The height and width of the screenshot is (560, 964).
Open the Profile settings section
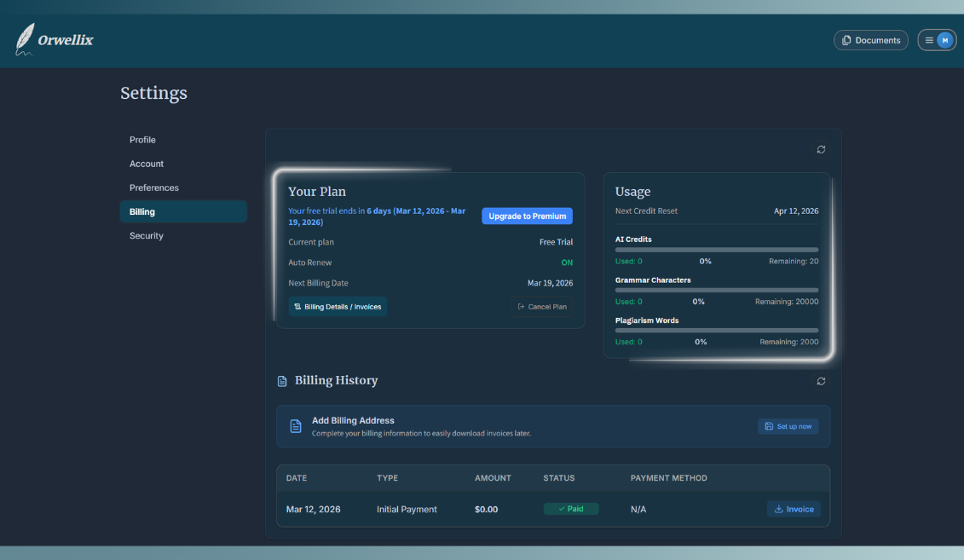click(x=142, y=140)
